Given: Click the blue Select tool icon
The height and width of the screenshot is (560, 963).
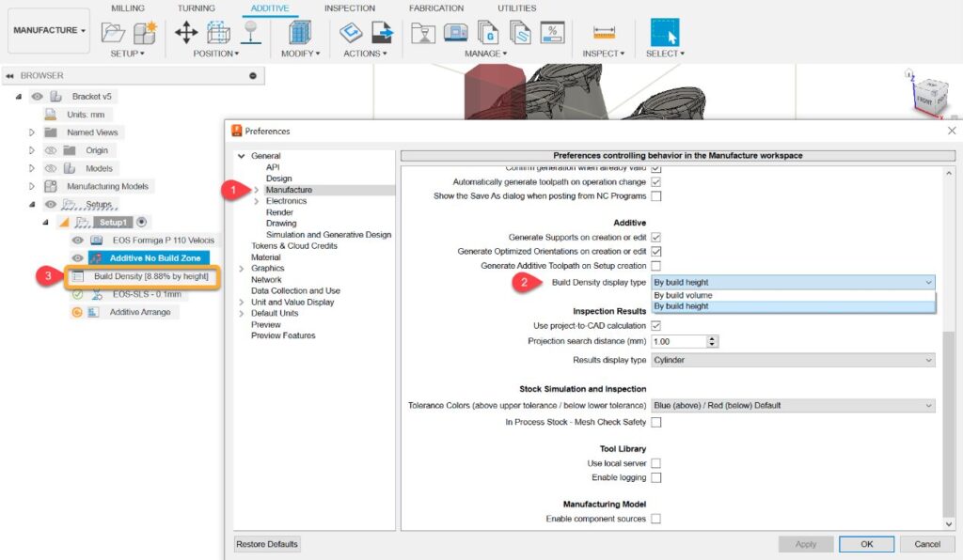Looking at the screenshot, I should 665,32.
